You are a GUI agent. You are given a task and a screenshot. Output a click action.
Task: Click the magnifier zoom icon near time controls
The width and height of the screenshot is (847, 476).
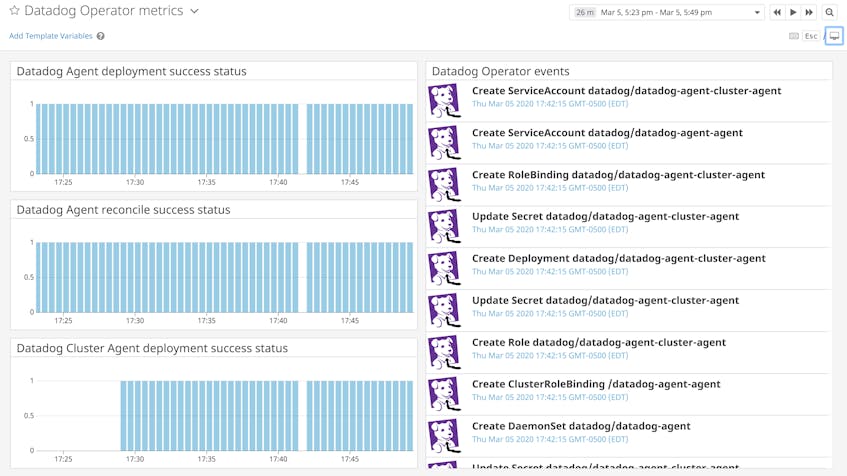point(829,12)
